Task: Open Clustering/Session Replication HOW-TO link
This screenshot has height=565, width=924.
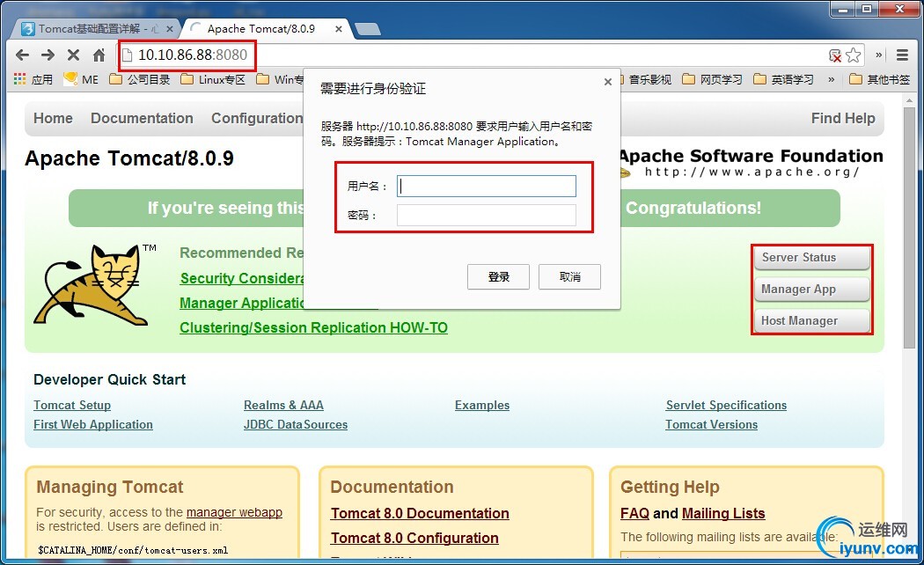Action: 313,327
